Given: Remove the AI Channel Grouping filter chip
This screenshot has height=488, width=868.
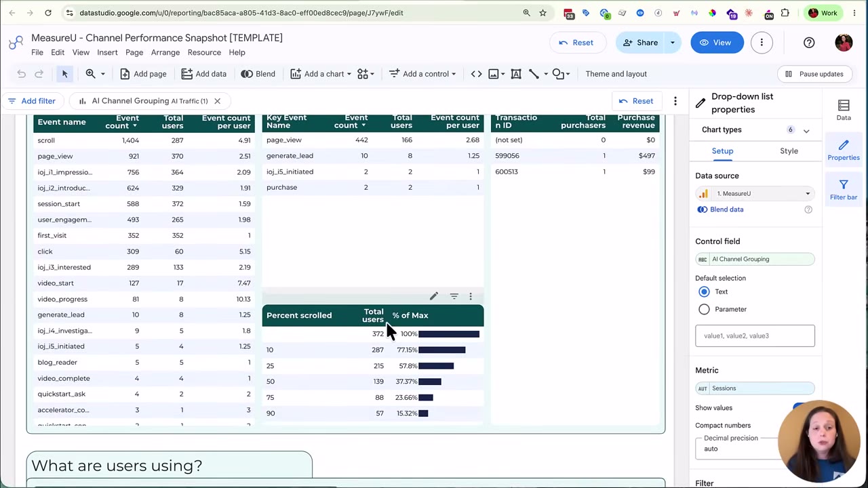Looking at the screenshot, I should (217, 101).
